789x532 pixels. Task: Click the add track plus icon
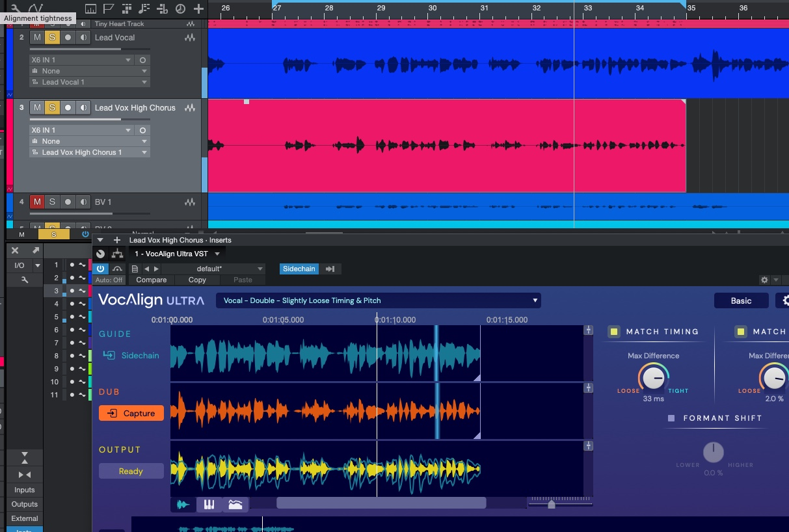coord(198,9)
